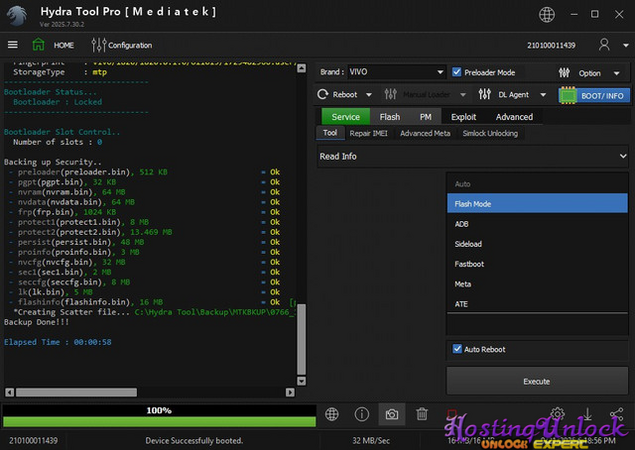635x450 pixels.
Task: Select Fastboot from the mode list
Action: pyautogui.click(x=467, y=264)
